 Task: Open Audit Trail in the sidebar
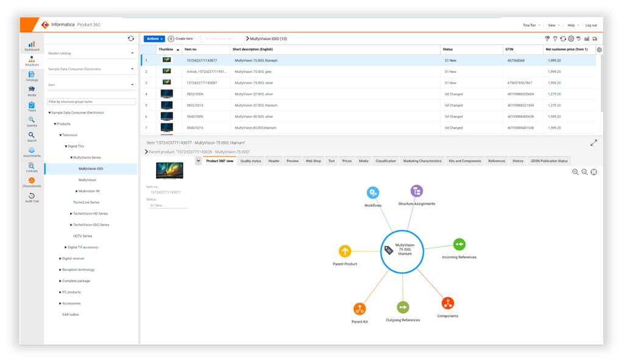[31, 197]
